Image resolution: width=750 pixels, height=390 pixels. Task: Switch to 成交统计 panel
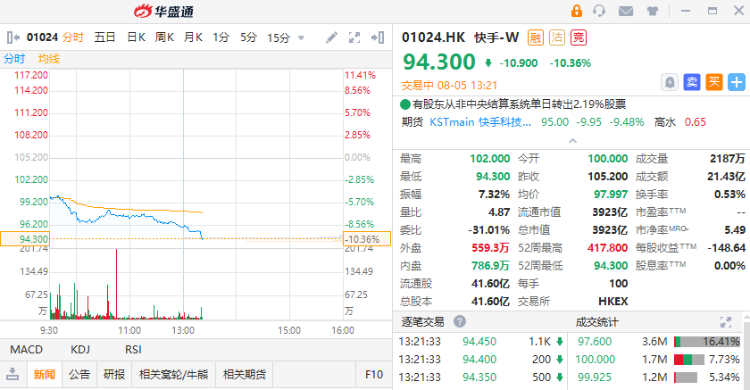pyautogui.click(x=596, y=322)
